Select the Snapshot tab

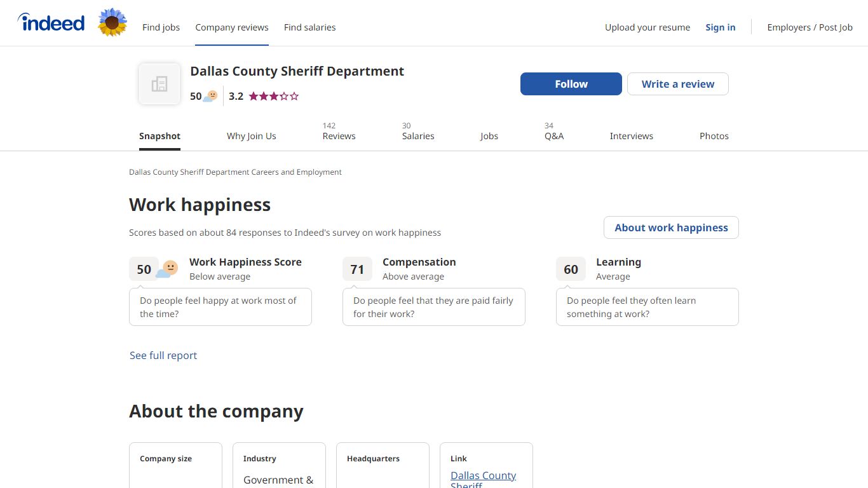click(159, 136)
